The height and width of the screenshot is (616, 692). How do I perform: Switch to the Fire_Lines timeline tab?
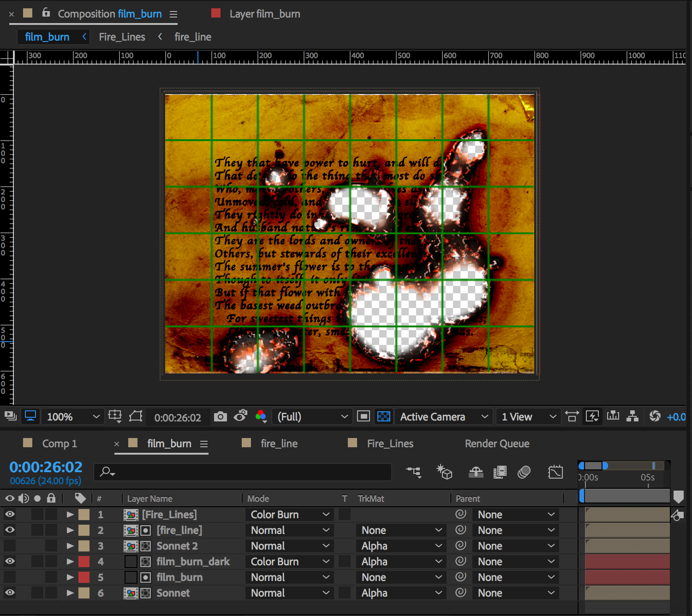tap(390, 444)
